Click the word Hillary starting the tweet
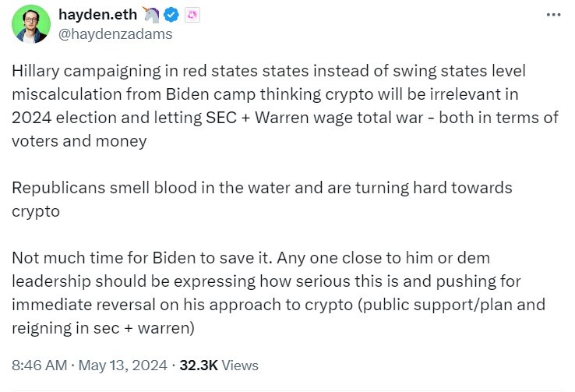The image size is (575, 392). tap(35, 71)
